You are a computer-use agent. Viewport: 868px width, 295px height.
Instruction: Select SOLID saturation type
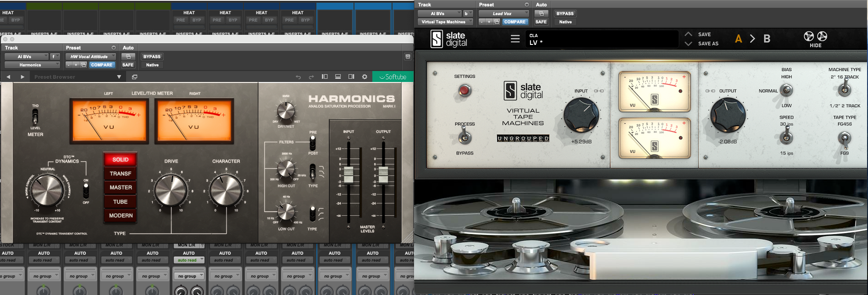120,159
